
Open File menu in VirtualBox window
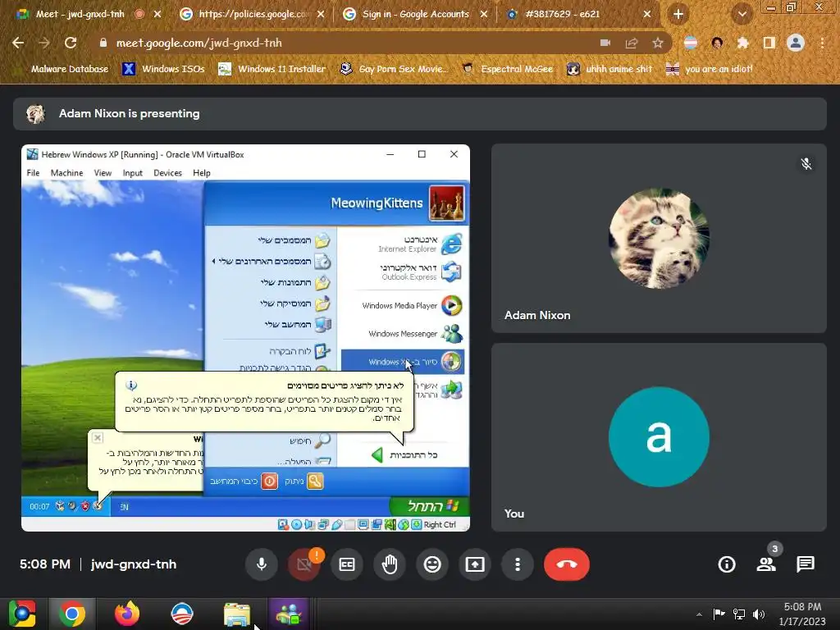point(33,173)
